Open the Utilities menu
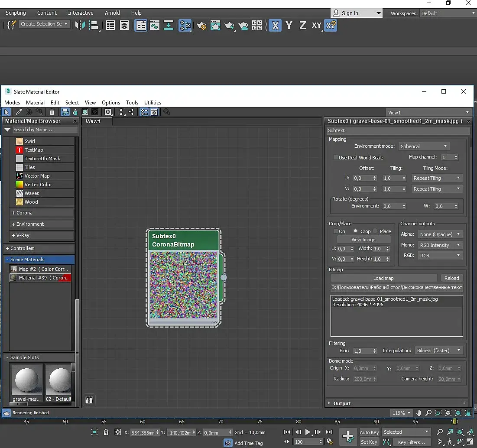Screen dimensions: 477x448 click(x=153, y=103)
